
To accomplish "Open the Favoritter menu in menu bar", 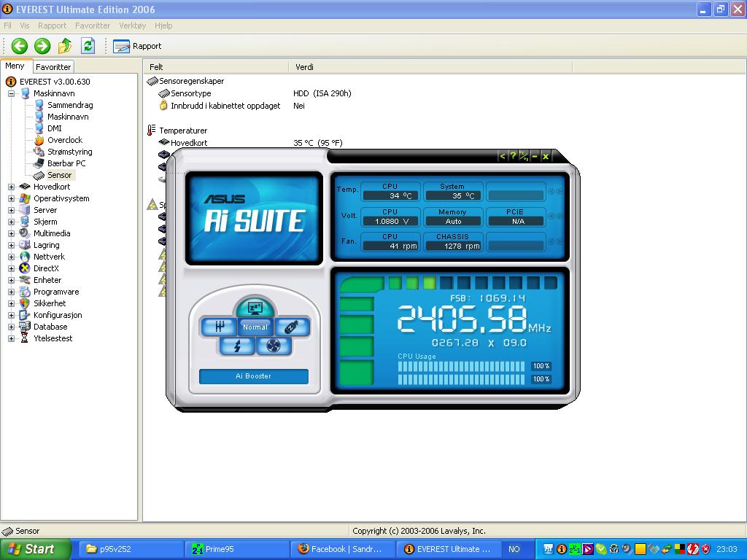I will 93,26.
